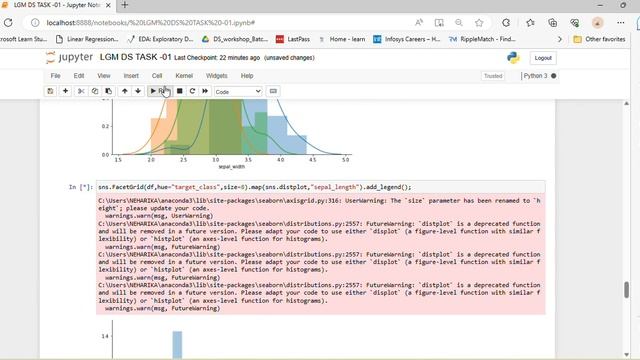Open the Home - learn bookmark

tap(342, 39)
